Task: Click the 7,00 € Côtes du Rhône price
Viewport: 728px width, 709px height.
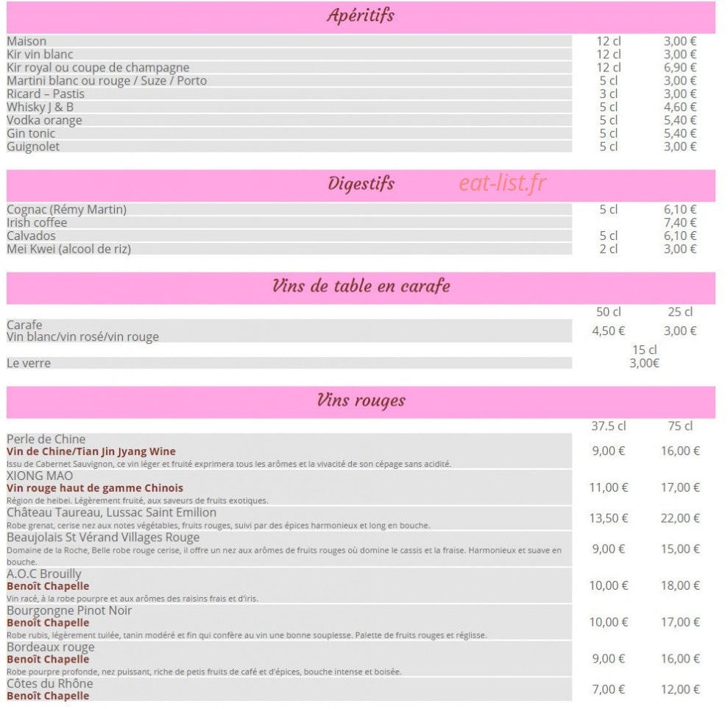Action: (x=608, y=690)
